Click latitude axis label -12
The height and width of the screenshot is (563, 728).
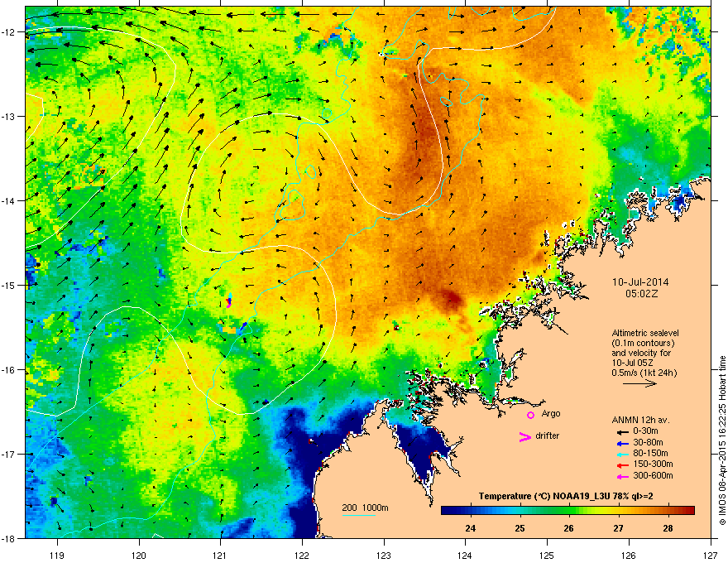[8, 32]
